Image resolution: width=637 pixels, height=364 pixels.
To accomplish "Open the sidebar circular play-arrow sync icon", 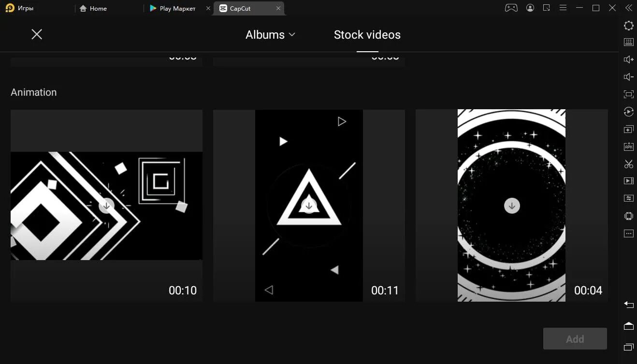I will point(628,112).
